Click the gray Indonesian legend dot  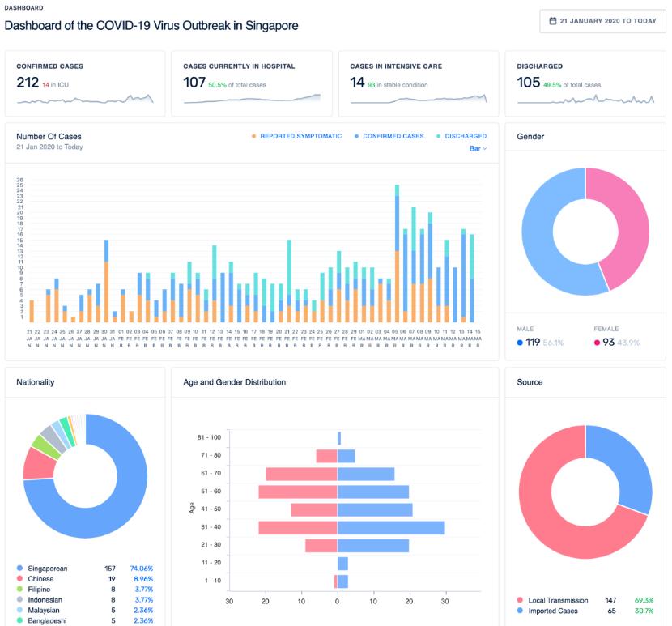pos(19,600)
